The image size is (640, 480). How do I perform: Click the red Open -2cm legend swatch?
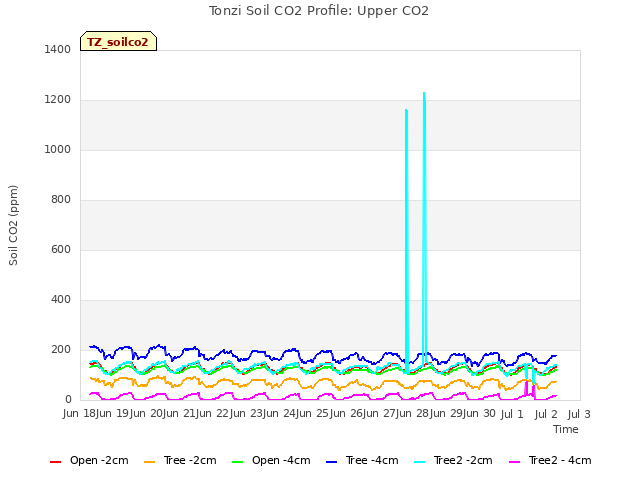55,462
